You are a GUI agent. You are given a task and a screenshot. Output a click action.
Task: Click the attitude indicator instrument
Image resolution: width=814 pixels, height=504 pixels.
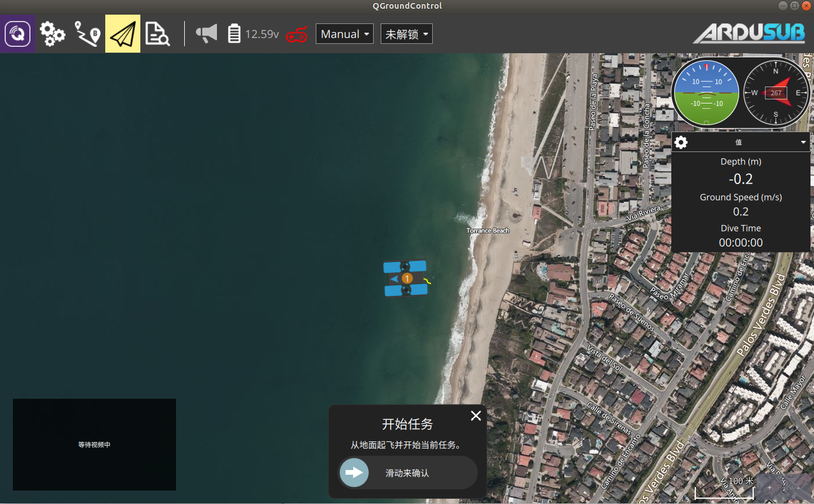[706, 92]
